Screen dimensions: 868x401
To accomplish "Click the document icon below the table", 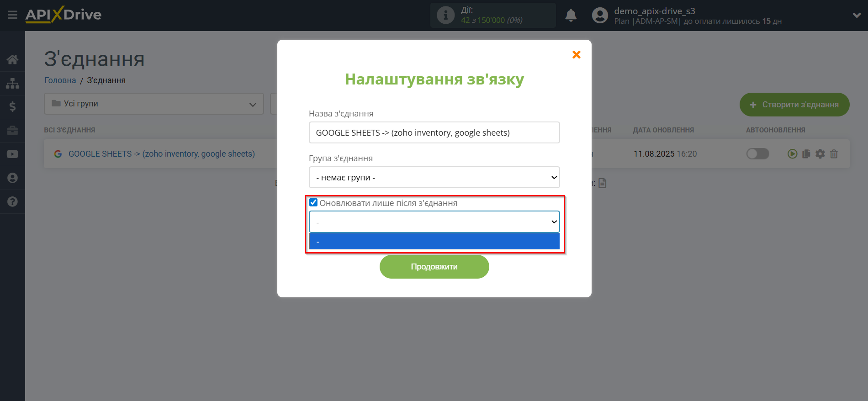I will click(x=603, y=183).
